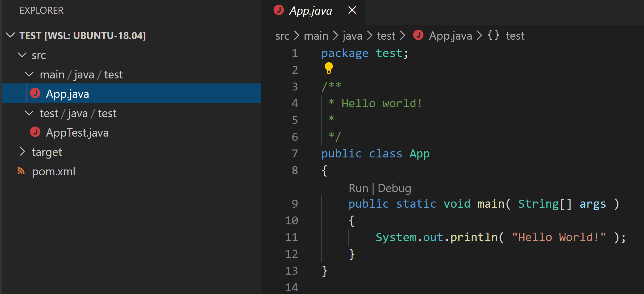The width and height of the screenshot is (644, 294).
Task: Run the main method via the Run link
Action: [358, 188]
